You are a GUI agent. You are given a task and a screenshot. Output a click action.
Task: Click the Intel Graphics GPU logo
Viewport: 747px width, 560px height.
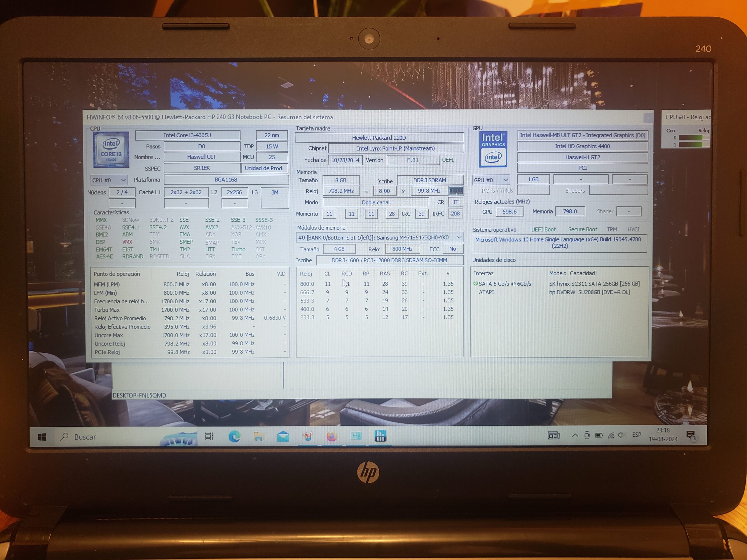[493, 149]
